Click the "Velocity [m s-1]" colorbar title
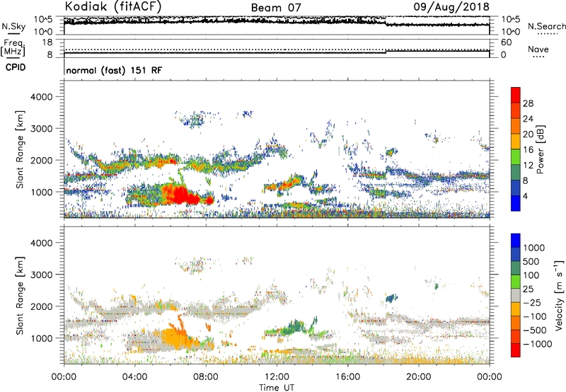Viewport: 566px width, 392px height. click(559, 296)
